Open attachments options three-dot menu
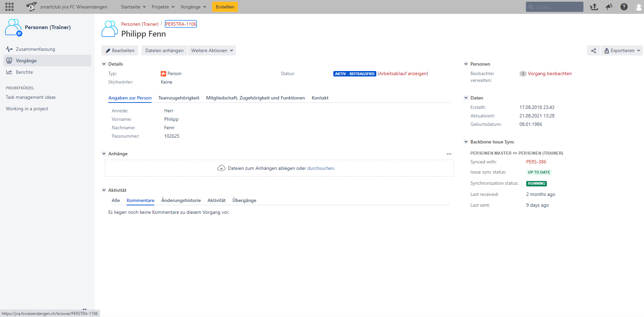Viewport: 644px width, 317px height. click(449, 154)
